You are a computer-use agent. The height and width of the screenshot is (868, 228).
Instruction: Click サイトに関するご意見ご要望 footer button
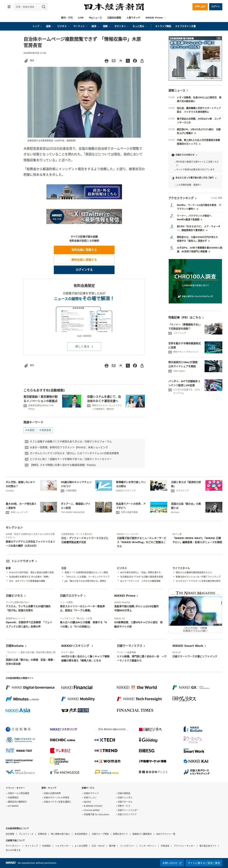204,863
